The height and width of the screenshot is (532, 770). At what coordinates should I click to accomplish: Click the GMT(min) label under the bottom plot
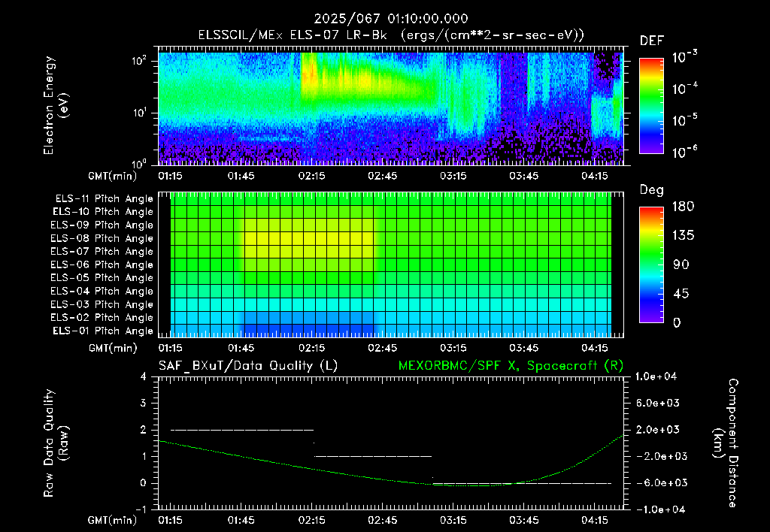112,520
